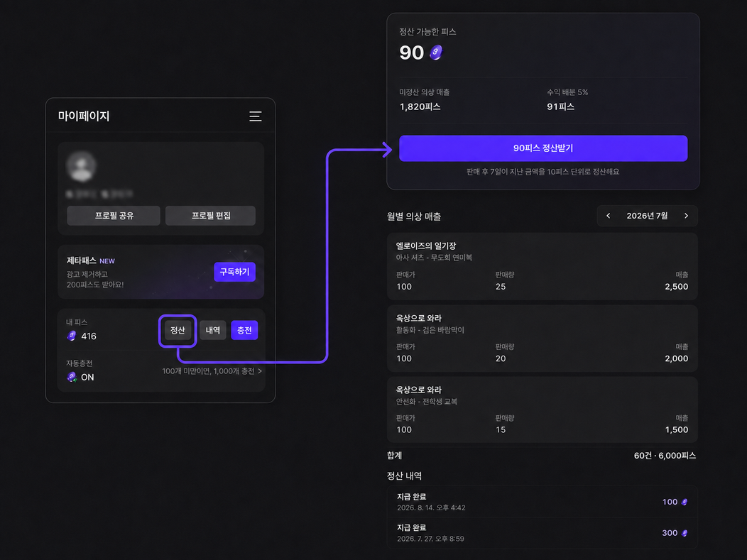The width and height of the screenshot is (747, 560).
Task: Click the 수익 배분 5% label
Action: pos(567,92)
